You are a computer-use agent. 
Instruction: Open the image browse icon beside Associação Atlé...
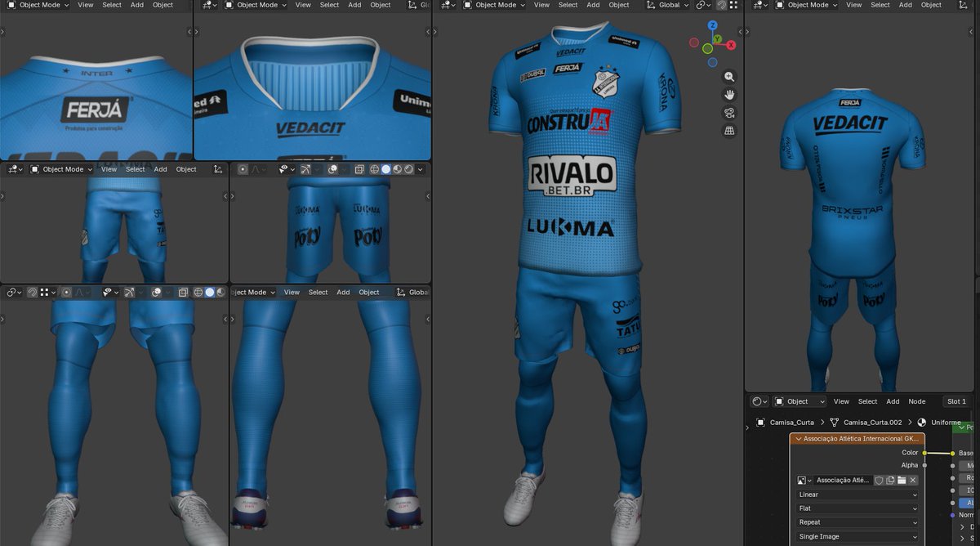[x=804, y=481]
